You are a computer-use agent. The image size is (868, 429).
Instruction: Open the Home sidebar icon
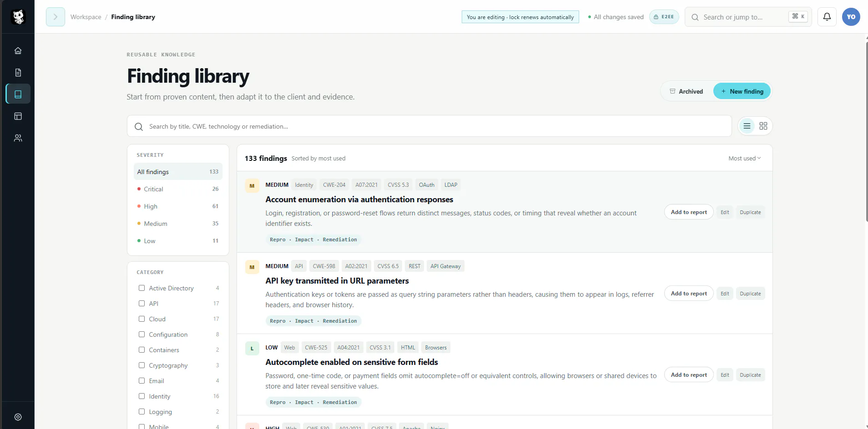tap(18, 50)
